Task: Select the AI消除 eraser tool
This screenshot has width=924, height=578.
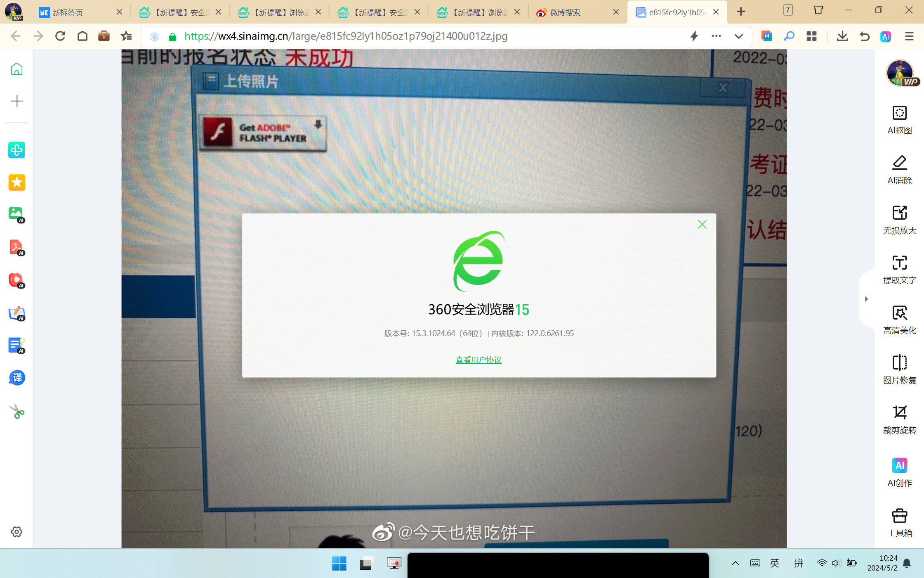Action: [899, 170]
